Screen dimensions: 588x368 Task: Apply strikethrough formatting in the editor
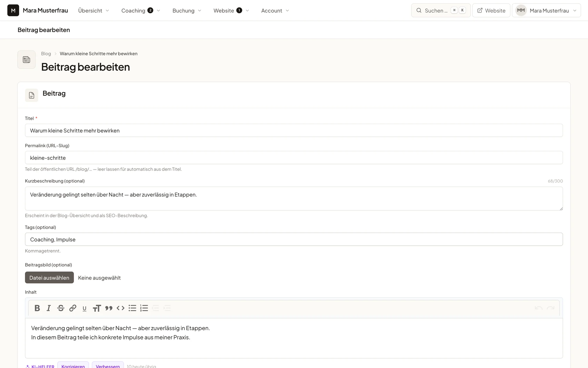coord(61,308)
